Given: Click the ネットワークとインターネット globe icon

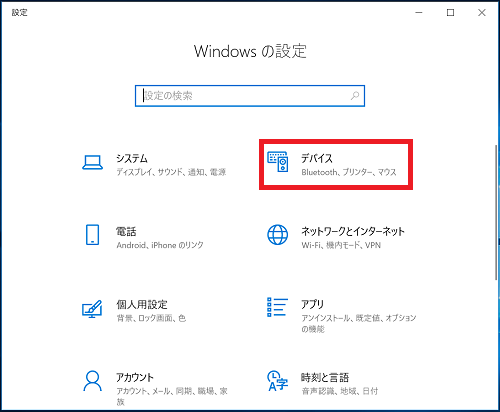Looking at the screenshot, I should tap(277, 235).
